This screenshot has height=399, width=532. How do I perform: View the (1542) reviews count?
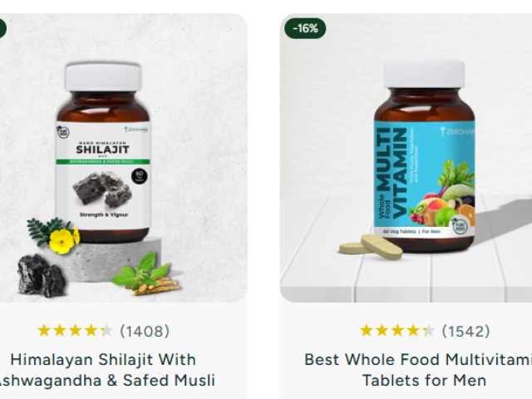465,331
